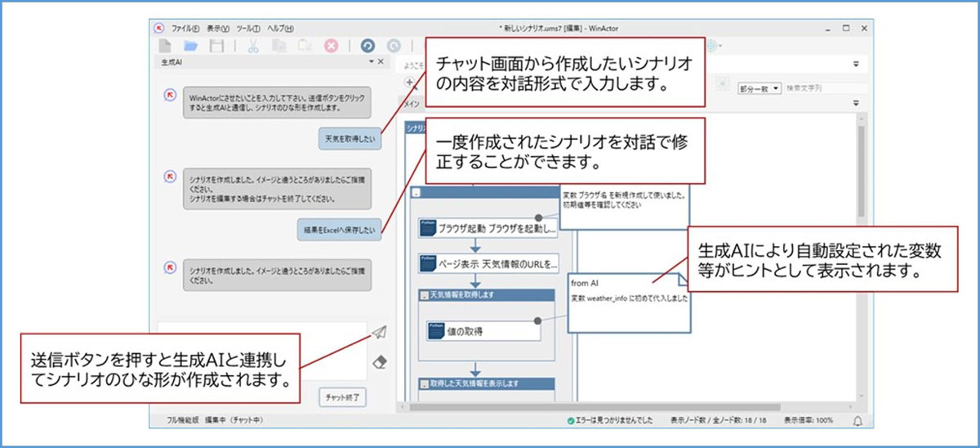Select the 値の取得 node
The width and height of the screenshot is (980, 448).
(x=483, y=331)
